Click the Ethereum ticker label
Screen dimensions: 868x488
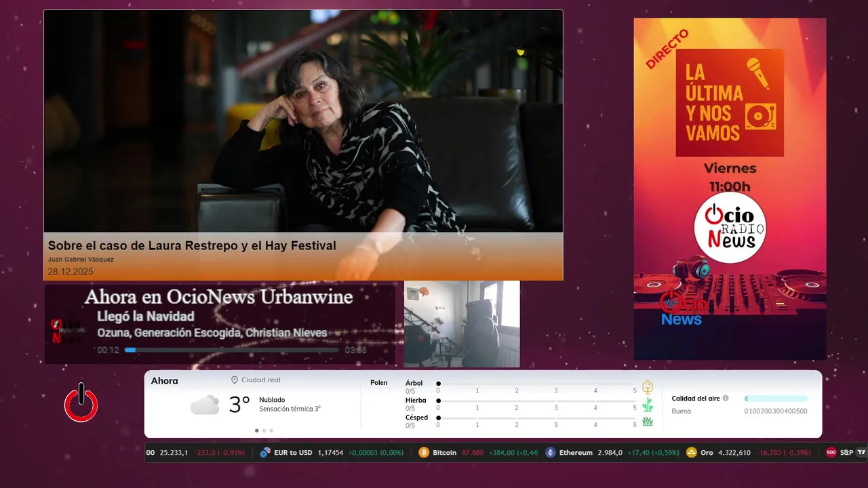tap(576, 453)
